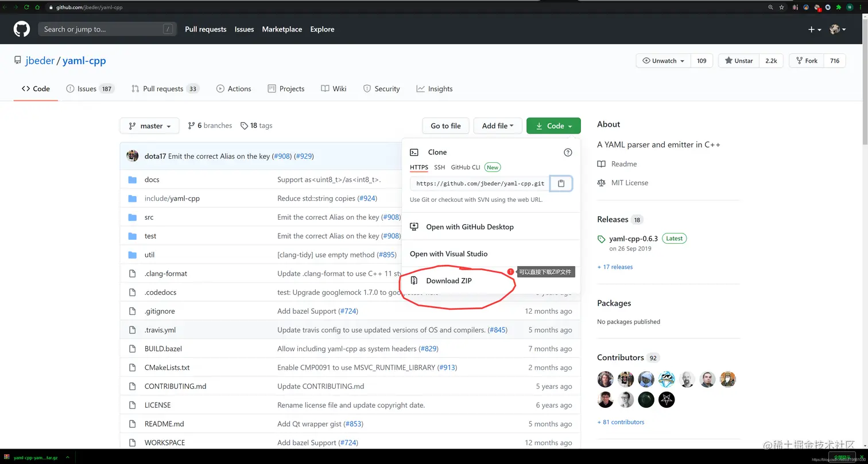The image size is (868, 464).
Task: Unstar the yaml-cpp repository
Action: click(x=739, y=61)
